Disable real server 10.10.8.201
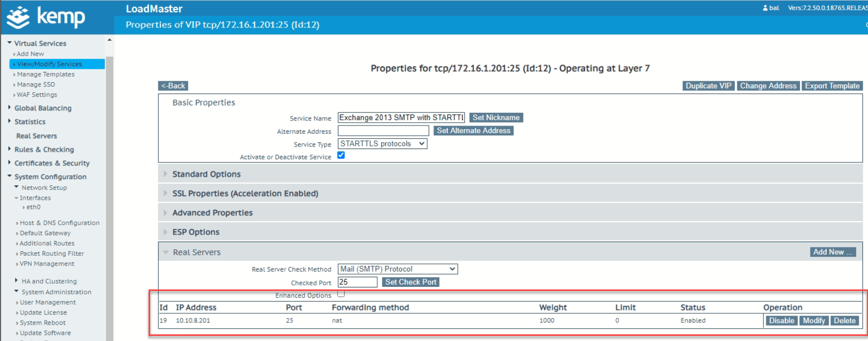Screen dimensions: 868x341 781,321
